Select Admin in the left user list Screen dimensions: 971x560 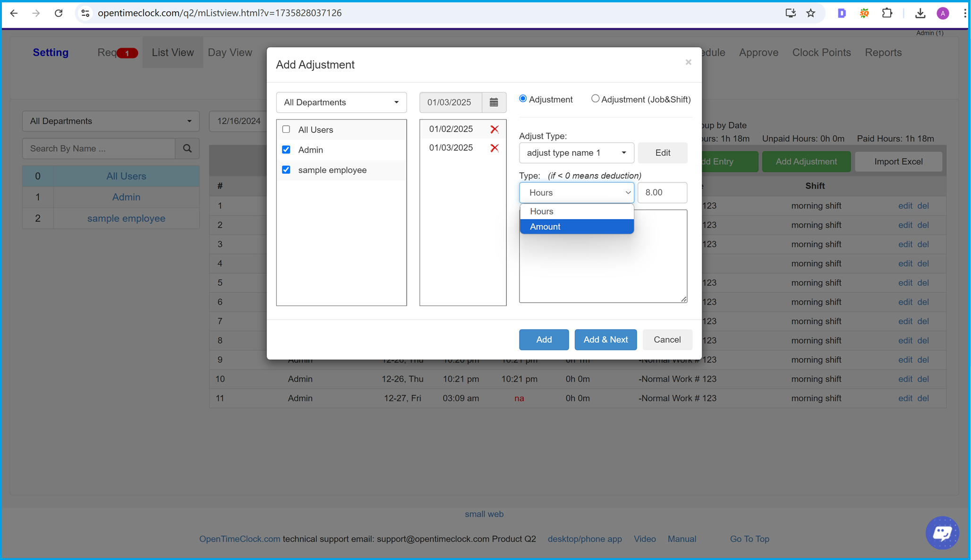coord(126,197)
